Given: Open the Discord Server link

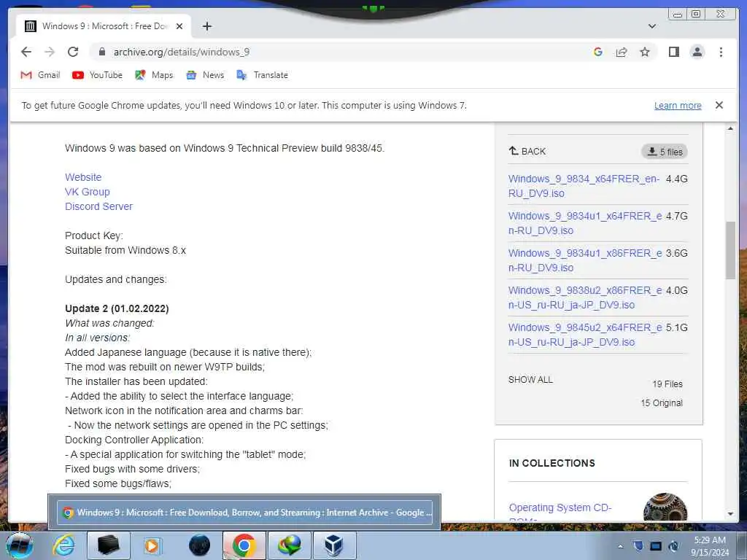Looking at the screenshot, I should click(98, 206).
